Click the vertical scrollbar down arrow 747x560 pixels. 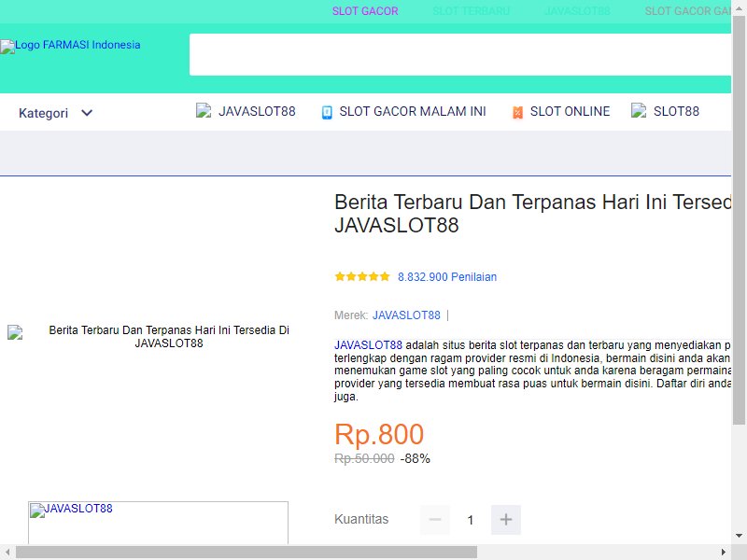point(739,536)
